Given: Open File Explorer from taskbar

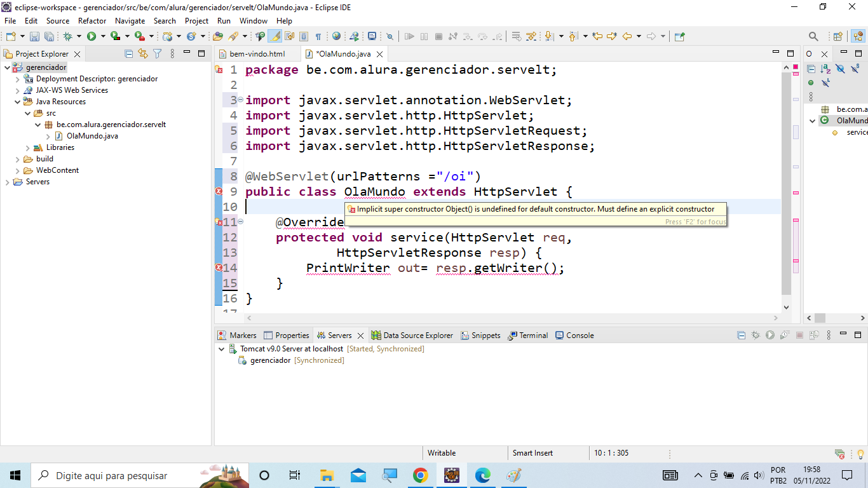Looking at the screenshot, I should (327, 475).
